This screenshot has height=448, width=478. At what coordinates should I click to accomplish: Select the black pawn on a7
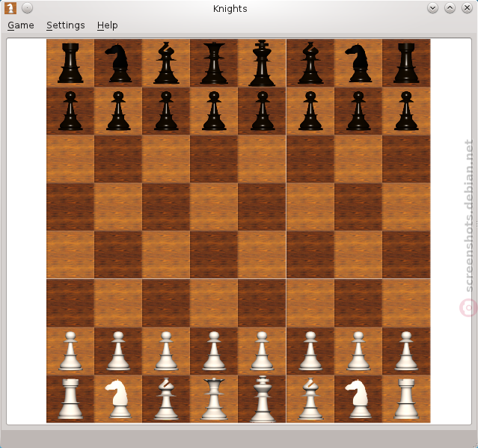click(70, 111)
